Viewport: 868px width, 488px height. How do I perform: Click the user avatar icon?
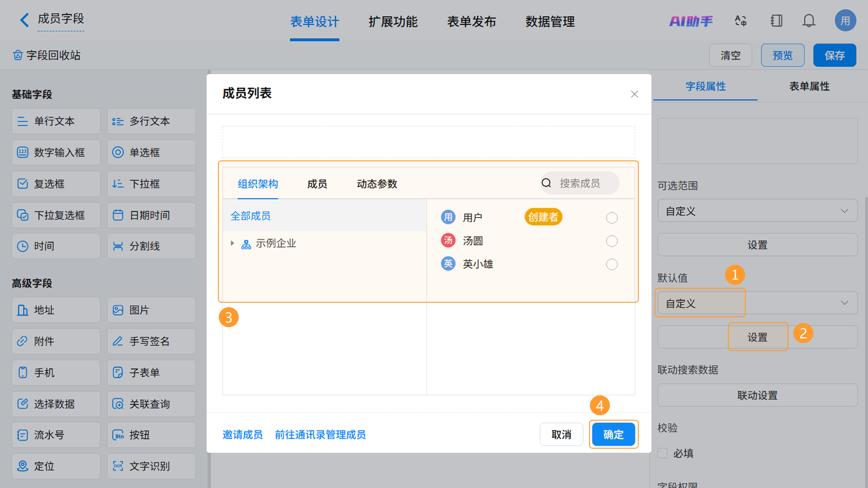[x=845, y=21]
